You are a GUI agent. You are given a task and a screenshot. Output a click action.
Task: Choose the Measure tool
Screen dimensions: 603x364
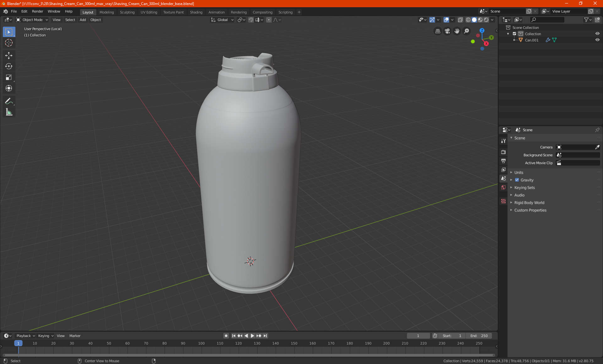coord(9,112)
